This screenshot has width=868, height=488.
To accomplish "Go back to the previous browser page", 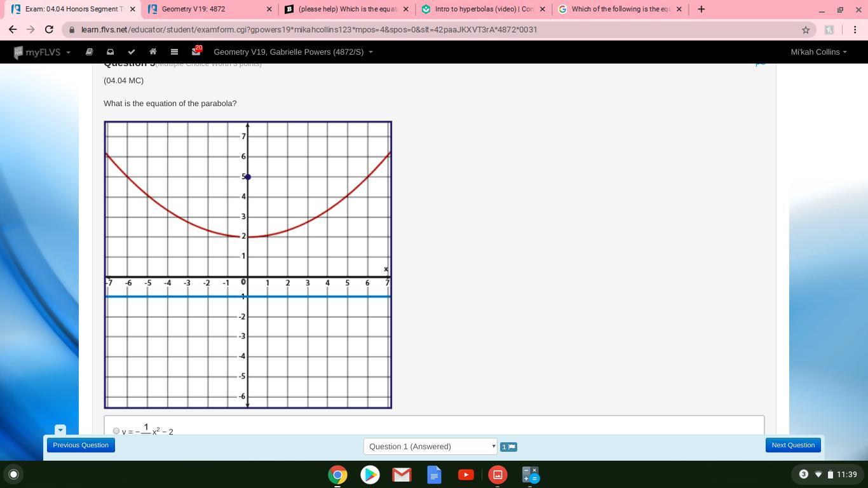I will click(13, 29).
